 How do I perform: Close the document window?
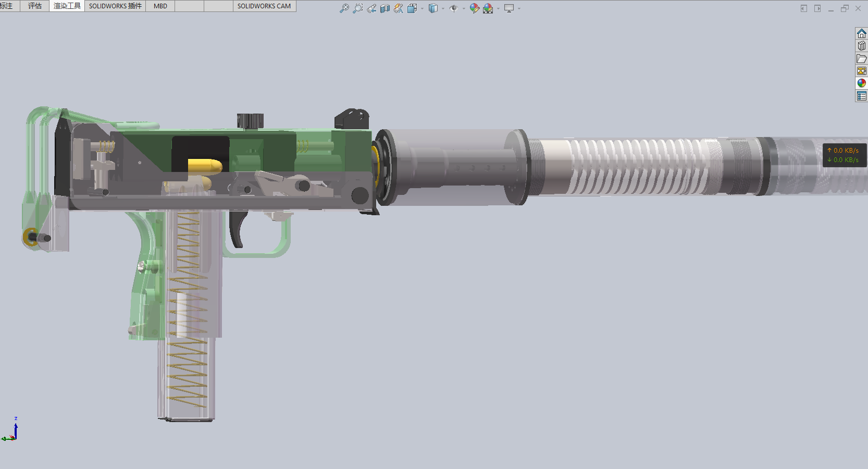click(858, 8)
